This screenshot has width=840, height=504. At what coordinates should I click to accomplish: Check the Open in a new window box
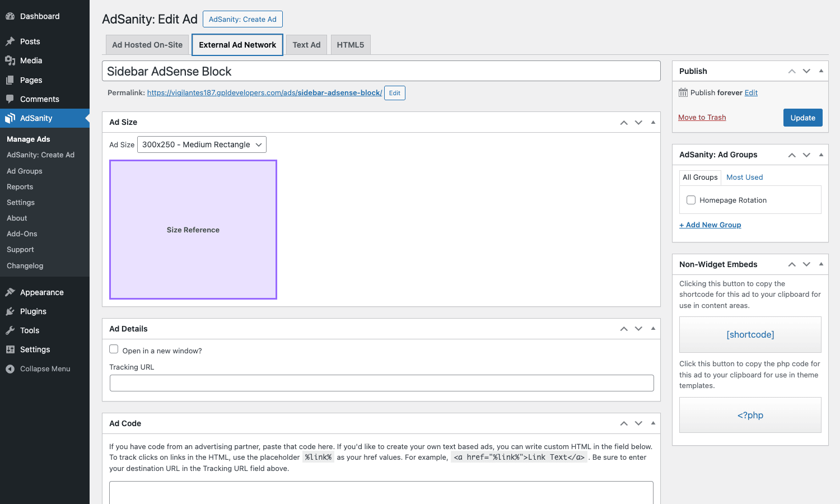coord(114,349)
